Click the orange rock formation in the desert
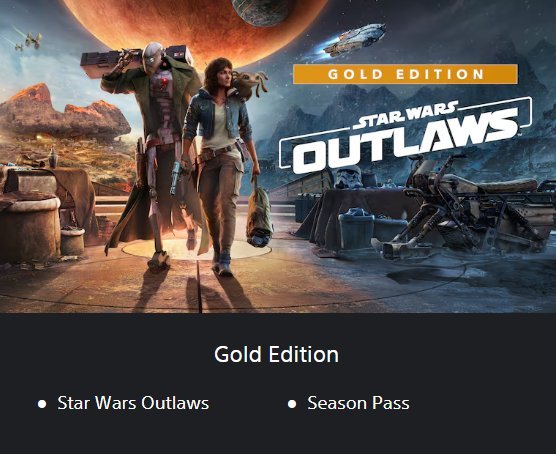This screenshot has height=454, width=556. point(64,113)
